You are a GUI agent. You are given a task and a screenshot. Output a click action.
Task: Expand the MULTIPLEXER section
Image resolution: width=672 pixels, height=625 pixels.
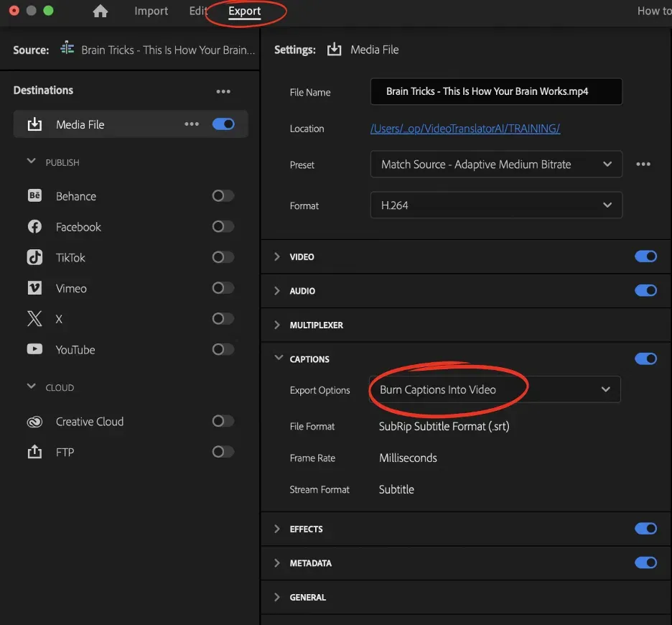pyautogui.click(x=277, y=325)
